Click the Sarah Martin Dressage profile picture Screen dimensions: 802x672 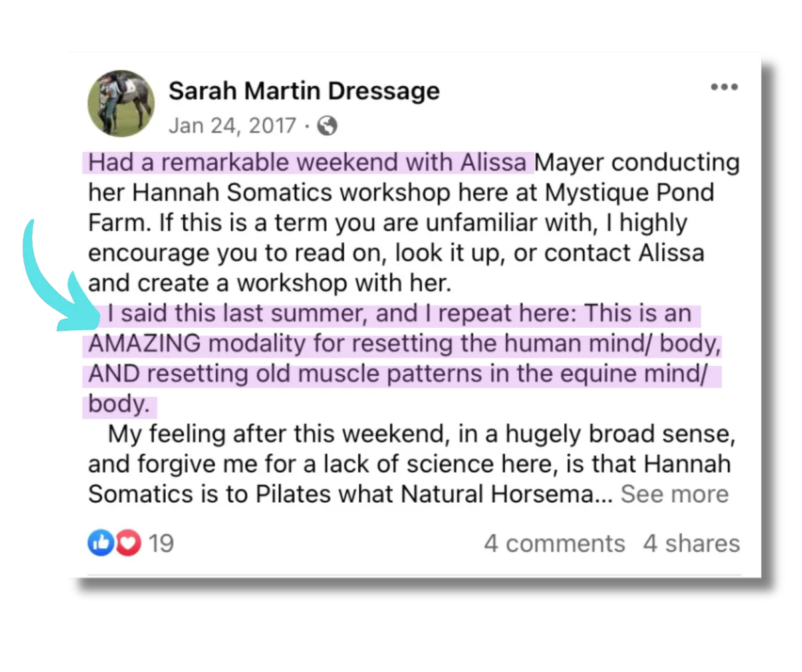coord(121,104)
